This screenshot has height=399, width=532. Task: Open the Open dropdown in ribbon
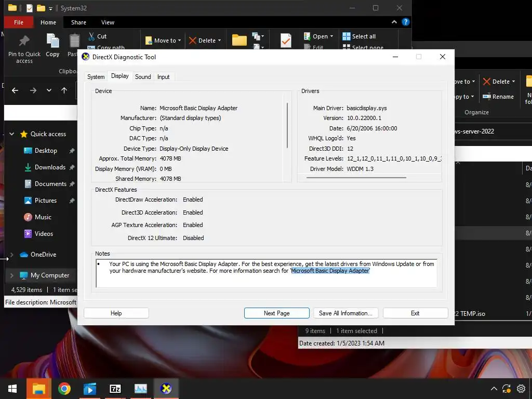tap(318, 36)
